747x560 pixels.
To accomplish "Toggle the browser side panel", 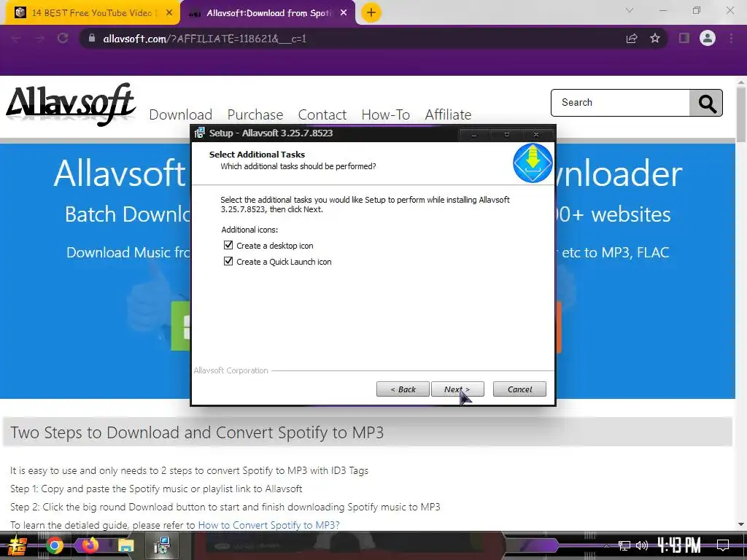I will click(684, 38).
